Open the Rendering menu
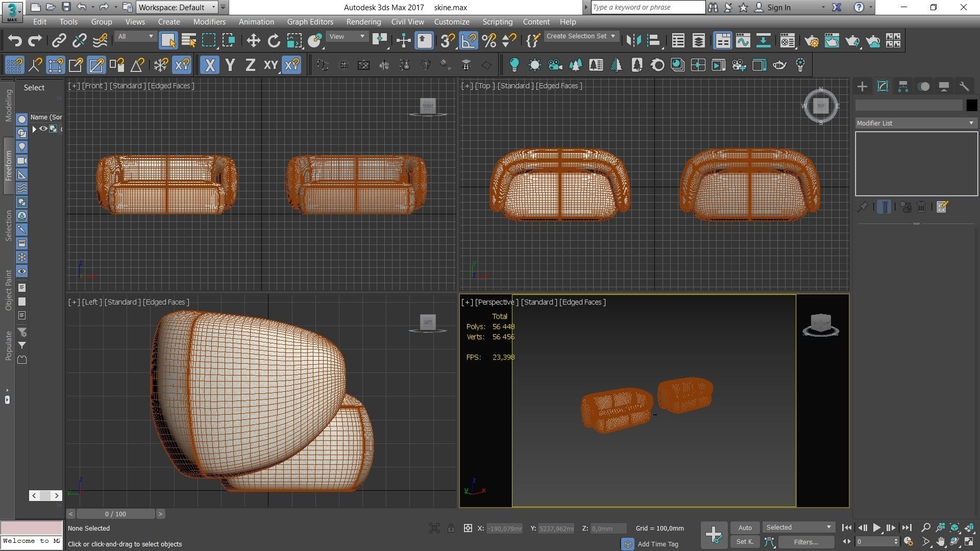Image resolution: width=980 pixels, height=551 pixels. click(x=363, y=22)
